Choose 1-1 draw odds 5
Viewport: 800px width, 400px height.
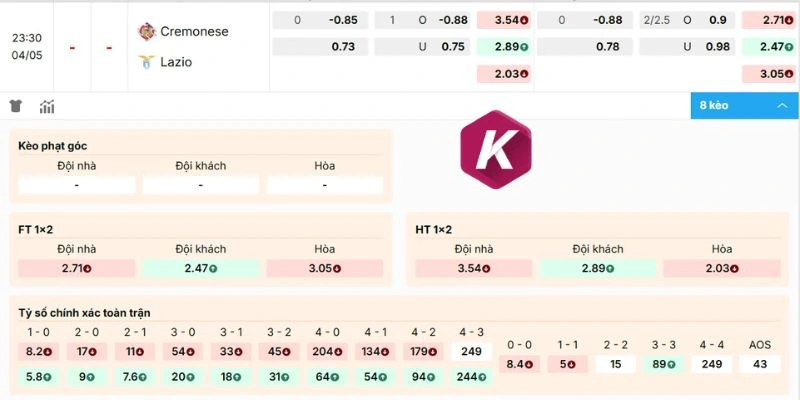pyautogui.click(x=567, y=364)
